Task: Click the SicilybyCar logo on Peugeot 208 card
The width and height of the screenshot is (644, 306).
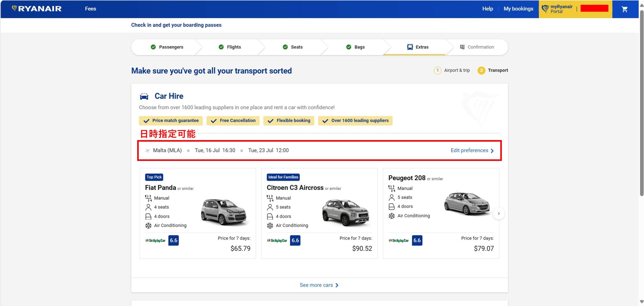Action: [x=399, y=241]
